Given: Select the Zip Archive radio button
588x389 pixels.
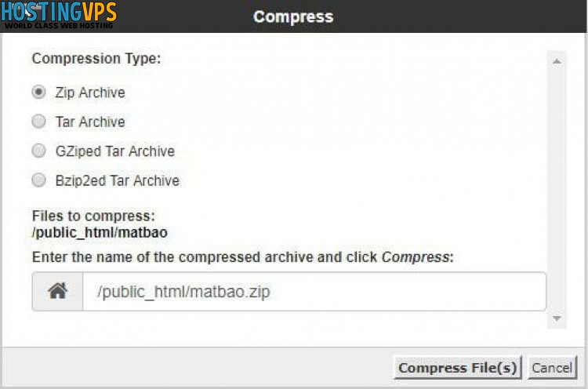Looking at the screenshot, I should (x=38, y=92).
